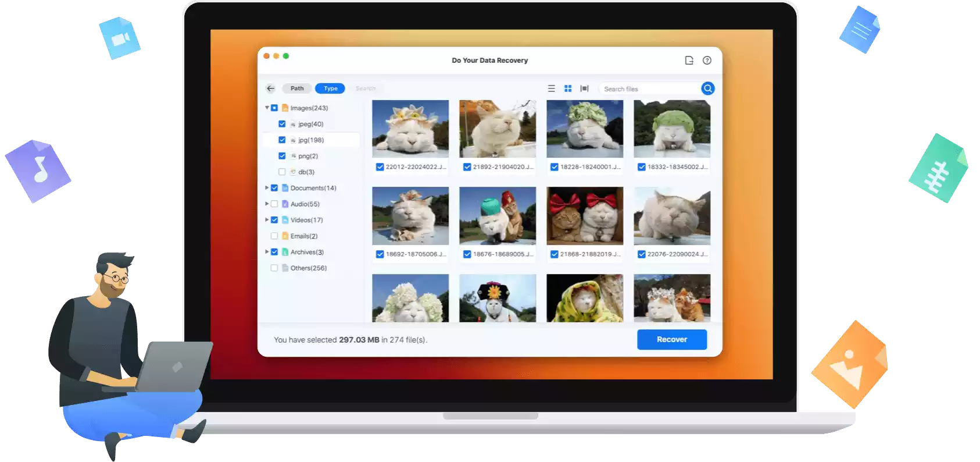Open thumbnail of two cats with red bows
980x462 pixels.
coord(584,216)
